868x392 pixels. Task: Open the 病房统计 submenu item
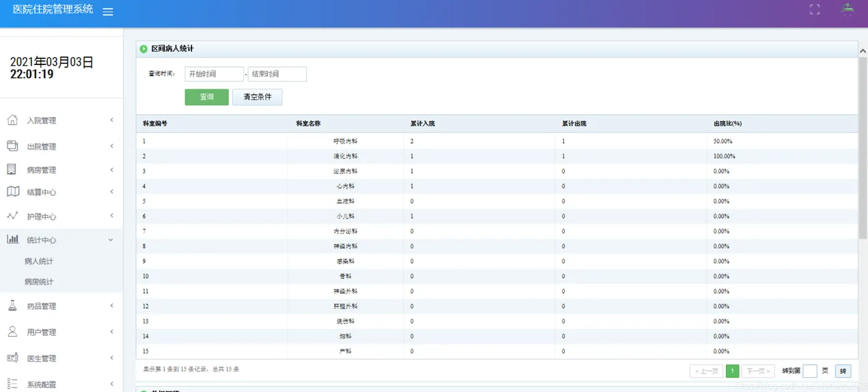tap(39, 282)
